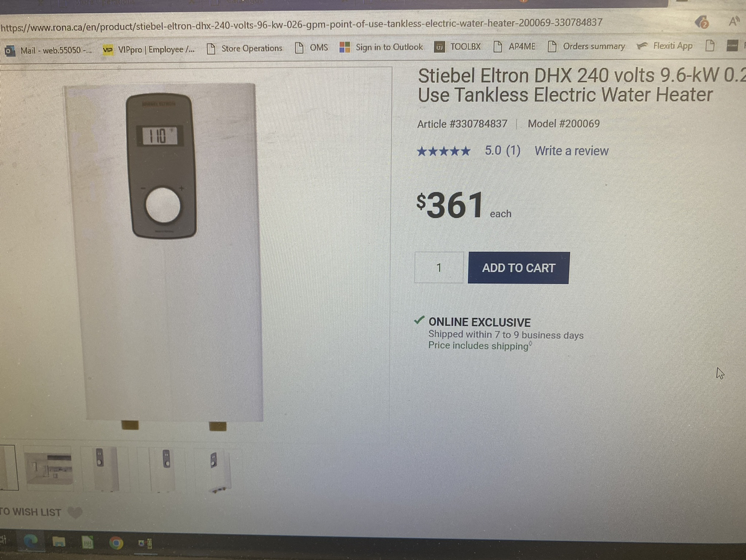The height and width of the screenshot is (560, 746).
Task: Open Microsoft Edge in the taskbar
Action: (x=30, y=542)
